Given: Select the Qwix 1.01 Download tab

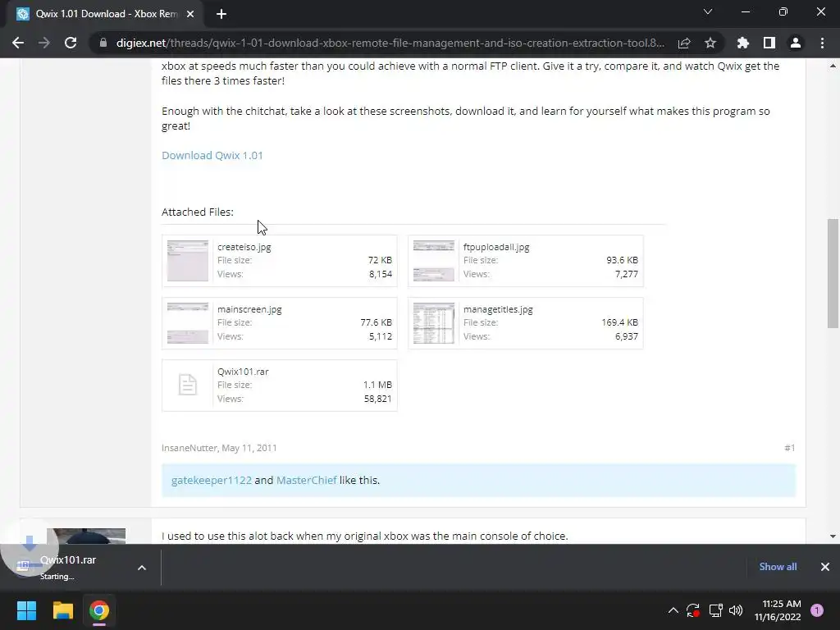Looking at the screenshot, I should 104,14.
